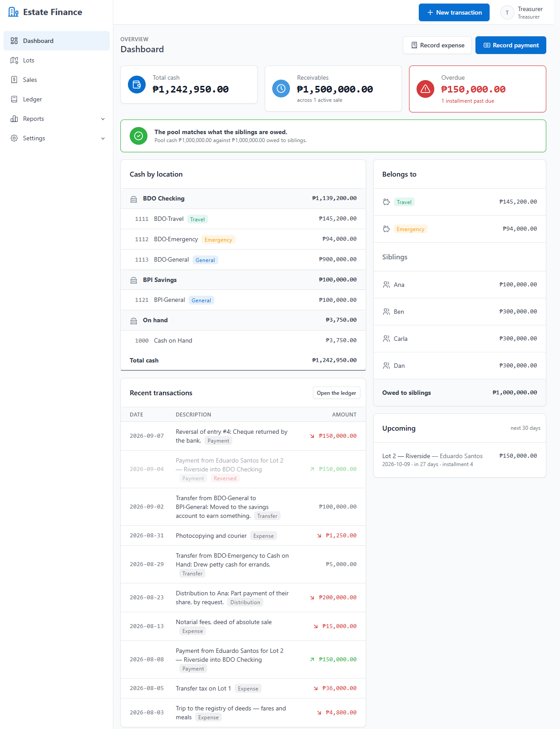Click the BDO Checking bank icon
560x729 pixels.
pyautogui.click(x=134, y=199)
